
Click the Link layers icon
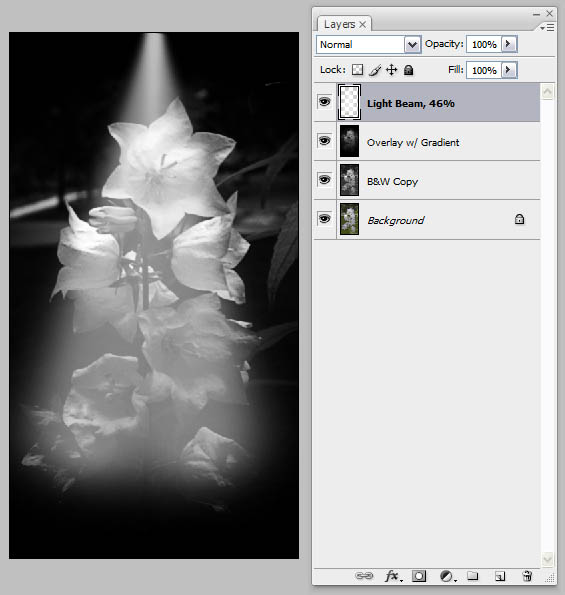364,576
